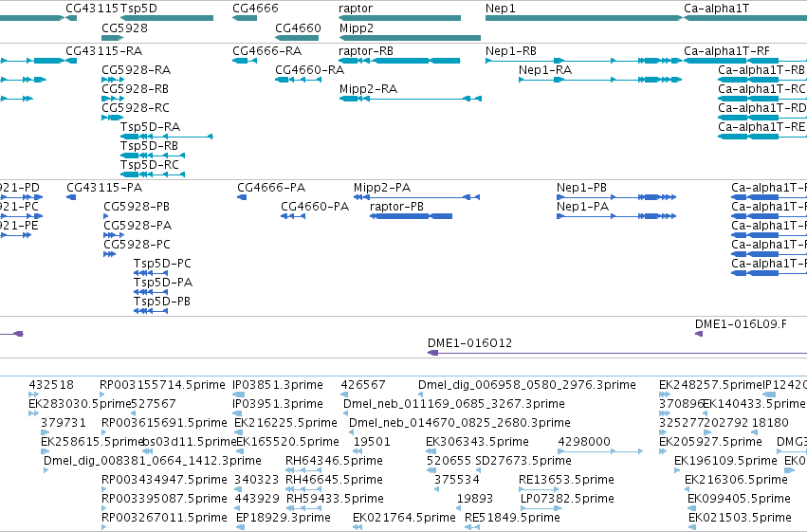Click EST LP07382.5prime
The width and height of the screenshot is (807, 532).
(x=567, y=499)
